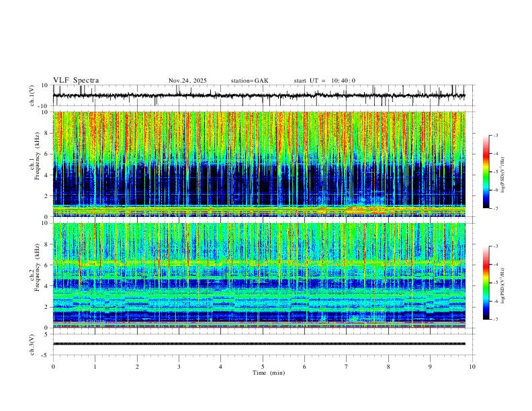Click the ch.1 PSD color scale bar
The width and height of the screenshot is (532, 411).
(486, 172)
